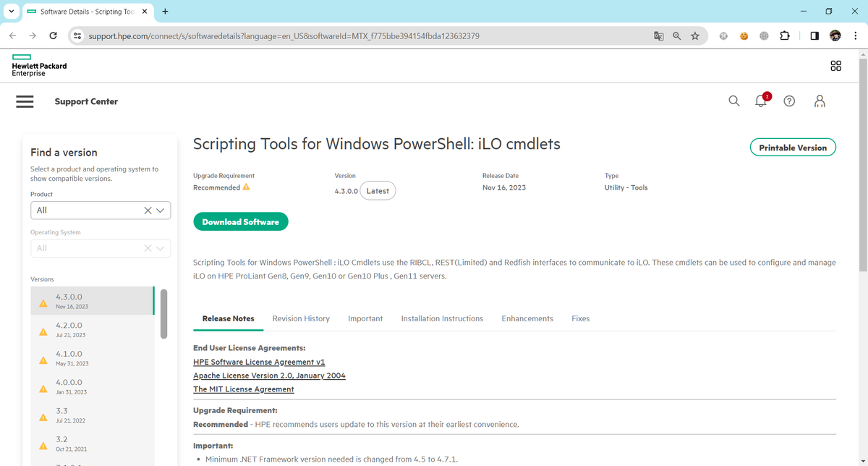868x466 pixels.
Task: Open the Chrome profile avatar
Action: [x=835, y=35]
